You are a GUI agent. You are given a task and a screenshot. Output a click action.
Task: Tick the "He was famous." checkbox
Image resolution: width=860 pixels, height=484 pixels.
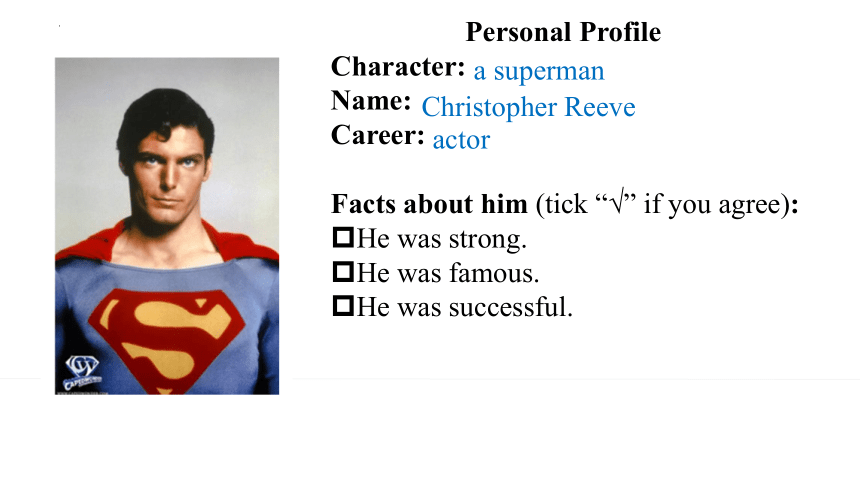point(343,272)
